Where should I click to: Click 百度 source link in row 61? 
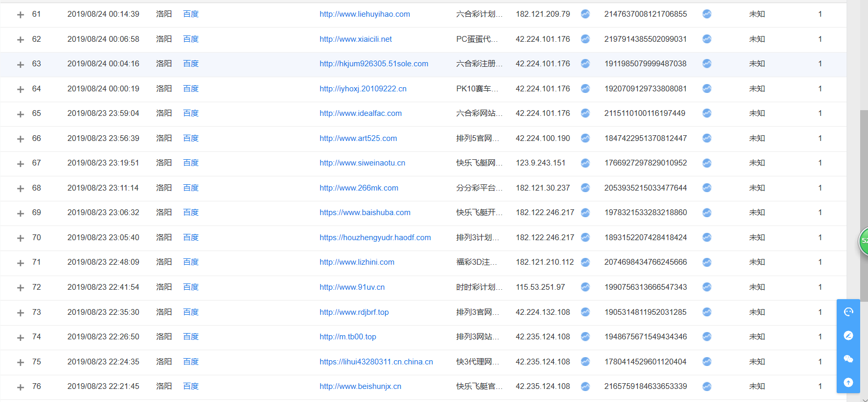[x=191, y=14]
